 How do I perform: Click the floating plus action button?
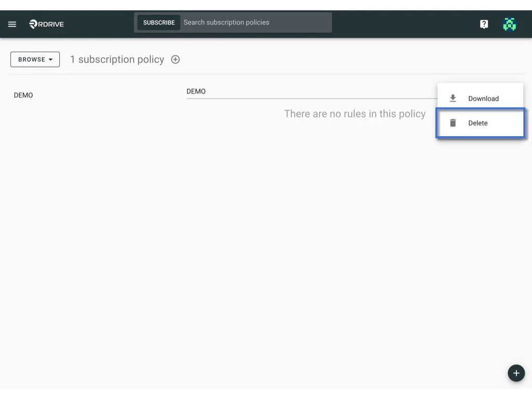tap(516, 373)
